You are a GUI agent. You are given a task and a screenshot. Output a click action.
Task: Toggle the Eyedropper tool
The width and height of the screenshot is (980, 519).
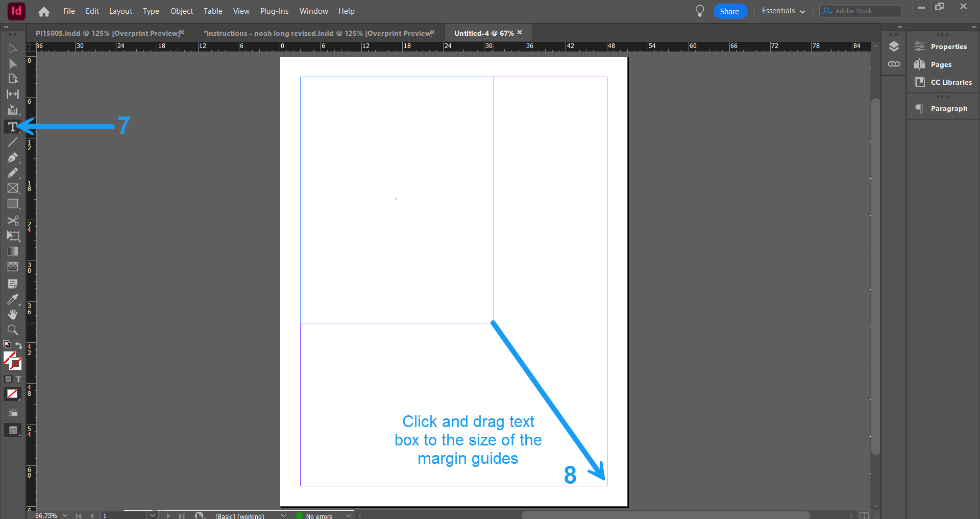(13, 299)
